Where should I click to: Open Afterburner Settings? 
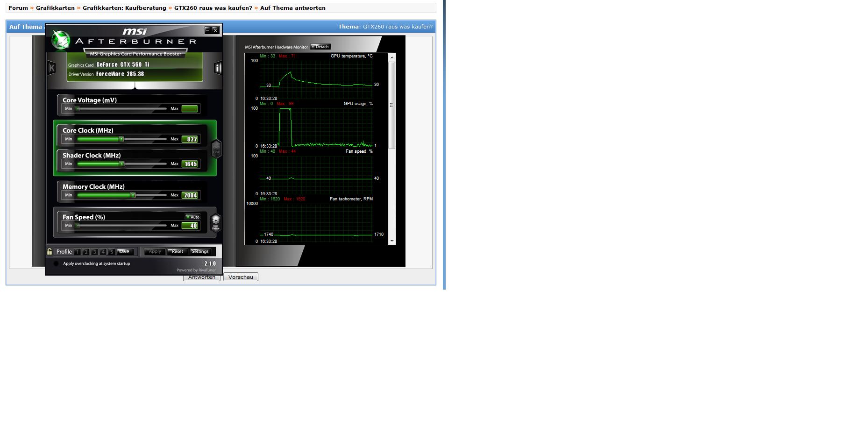200,251
